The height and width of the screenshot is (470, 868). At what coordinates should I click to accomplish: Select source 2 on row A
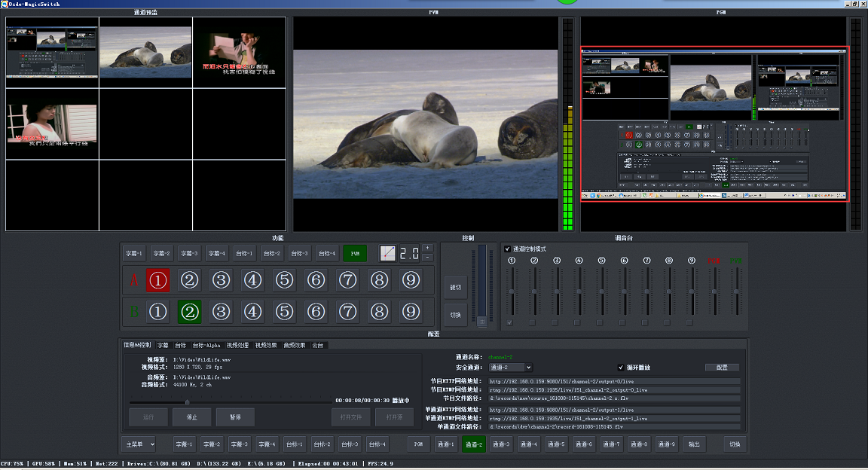(x=189, y=280)
